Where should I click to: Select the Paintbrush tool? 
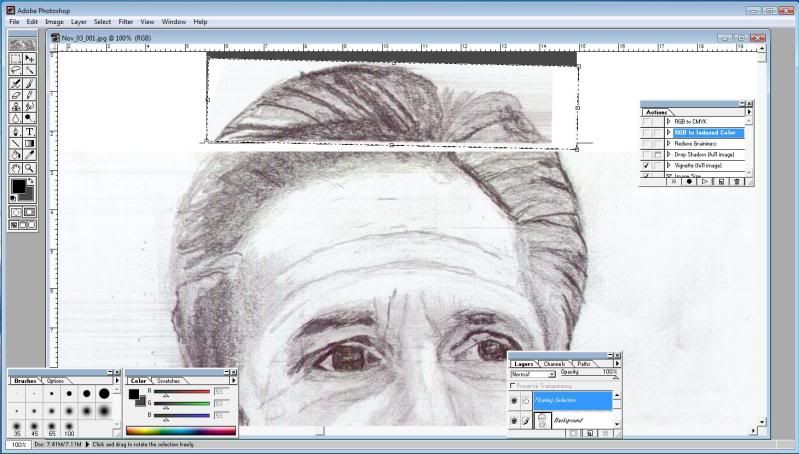tap(29, 84)
